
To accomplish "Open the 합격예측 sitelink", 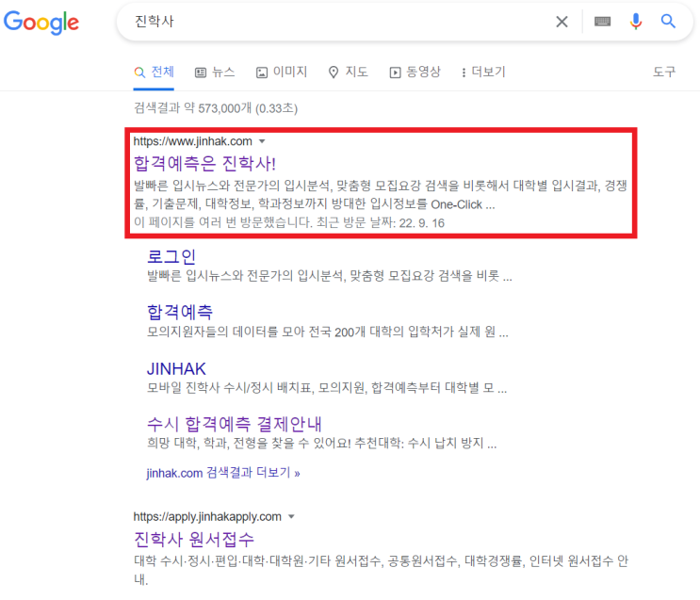I will 180,312.
